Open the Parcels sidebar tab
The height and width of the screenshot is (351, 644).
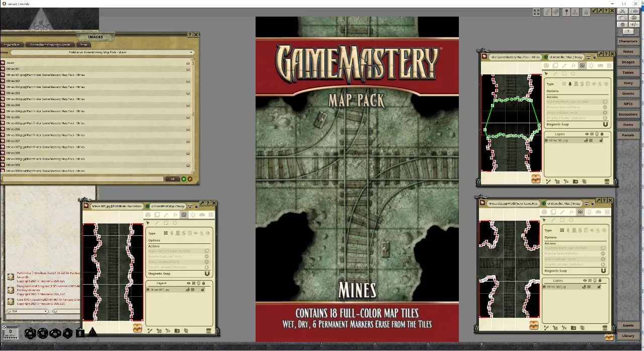[628, 135]
